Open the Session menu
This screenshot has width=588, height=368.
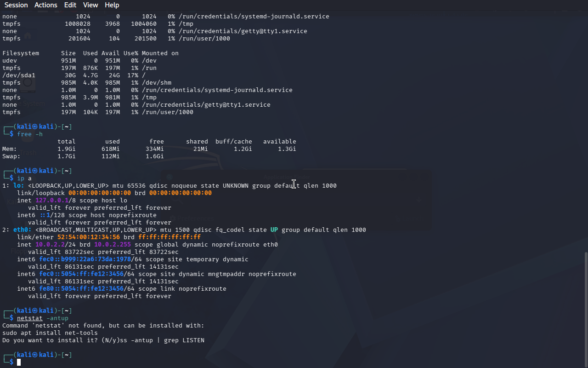[16, 5]
